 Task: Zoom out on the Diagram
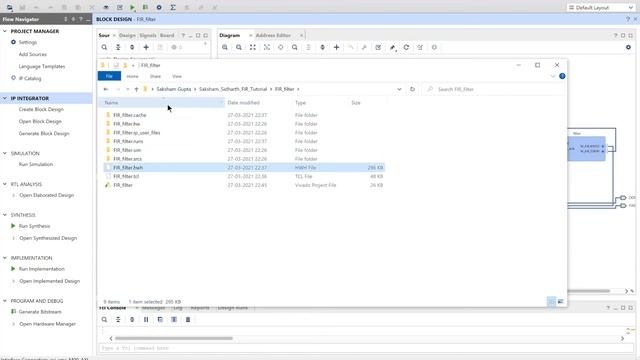coord(239,47)
